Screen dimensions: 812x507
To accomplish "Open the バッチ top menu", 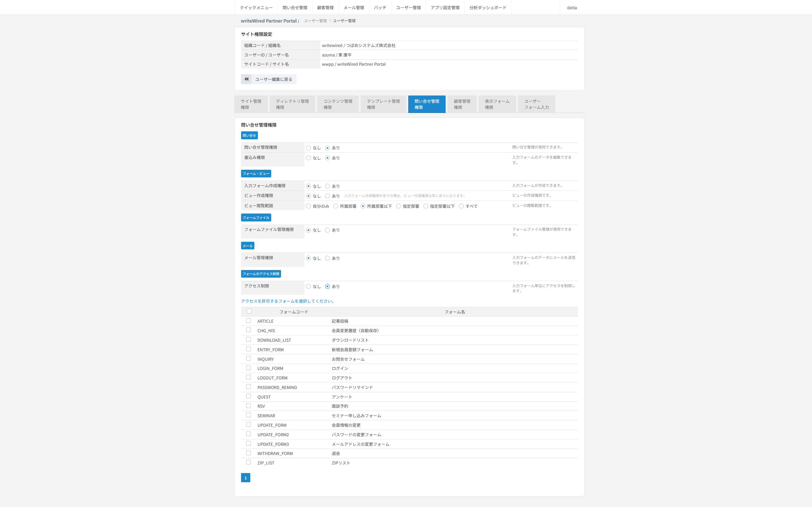I will tap(380, 7).
